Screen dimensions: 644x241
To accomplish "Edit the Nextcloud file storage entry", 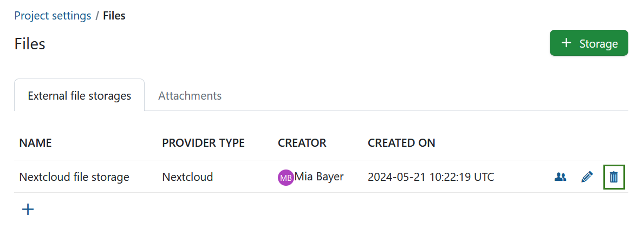I will 587,177.
